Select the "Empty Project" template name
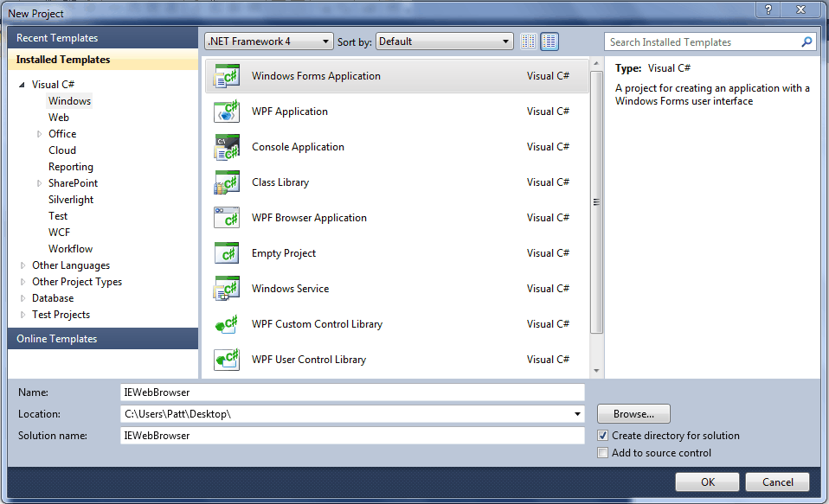The width and height of the screenshot is (829, 504). coord(283,253)
